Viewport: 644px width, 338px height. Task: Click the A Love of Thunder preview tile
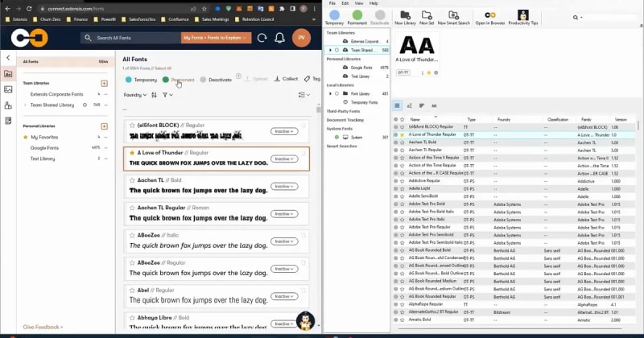coord(417,55)
